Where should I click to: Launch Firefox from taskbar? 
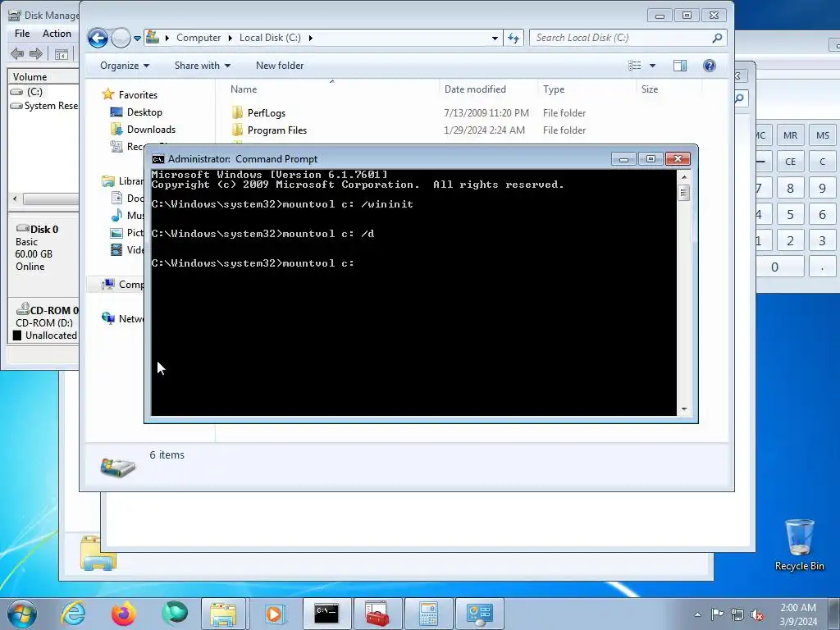[x=124, y=614]
